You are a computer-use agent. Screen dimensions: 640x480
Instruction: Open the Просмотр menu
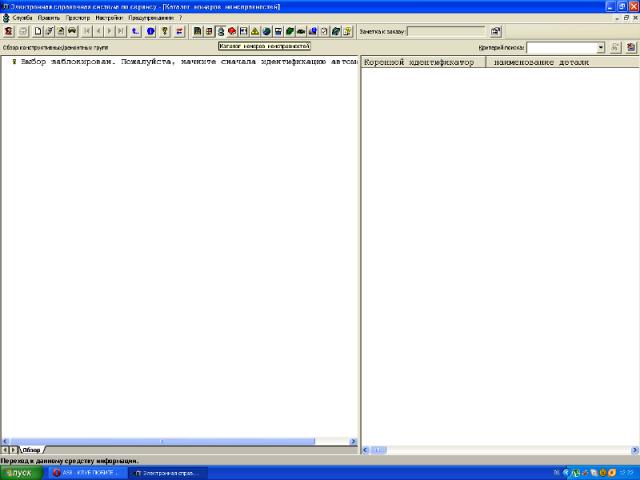(x=78, y=18)
